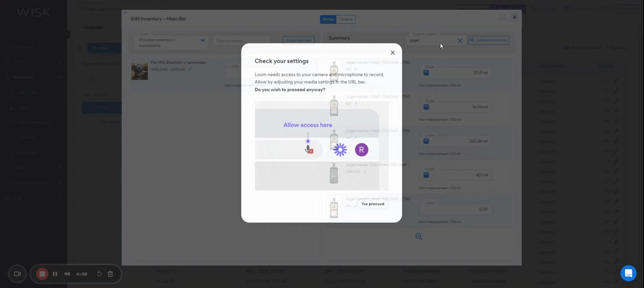Open the Jagermeister Cold Brew bottle image
644x288 pixels.
point(334,174)
